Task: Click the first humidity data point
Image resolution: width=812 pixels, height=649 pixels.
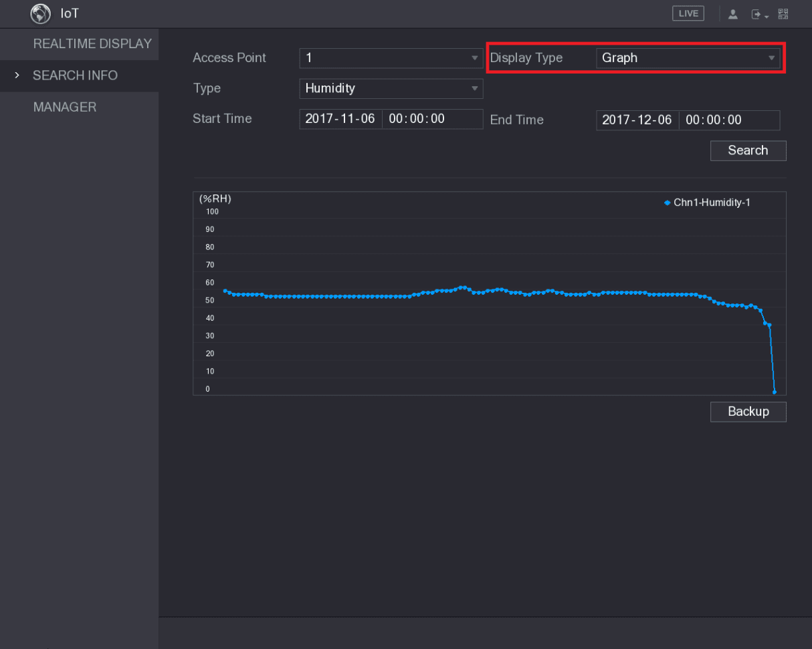Action: pos(225,291)
